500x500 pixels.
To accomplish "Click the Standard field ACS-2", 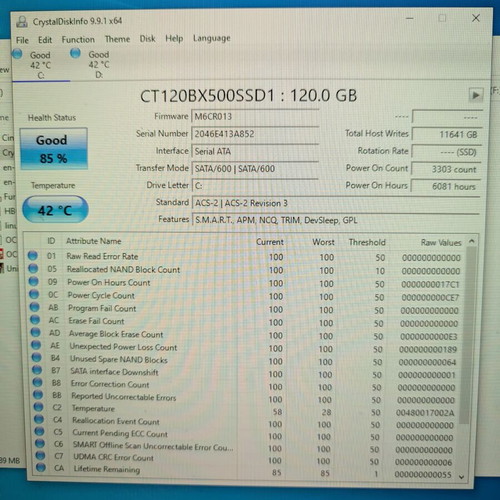I will click(336, 203).
